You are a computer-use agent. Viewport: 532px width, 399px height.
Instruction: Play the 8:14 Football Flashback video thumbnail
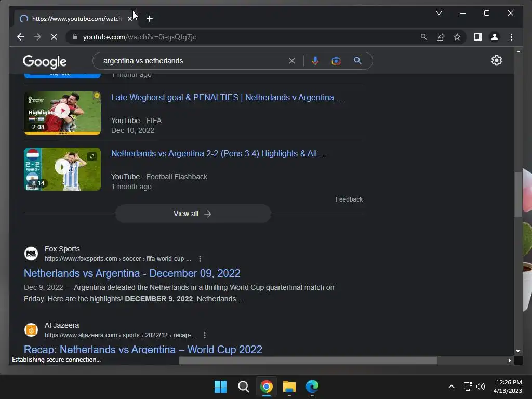(62, 169)
